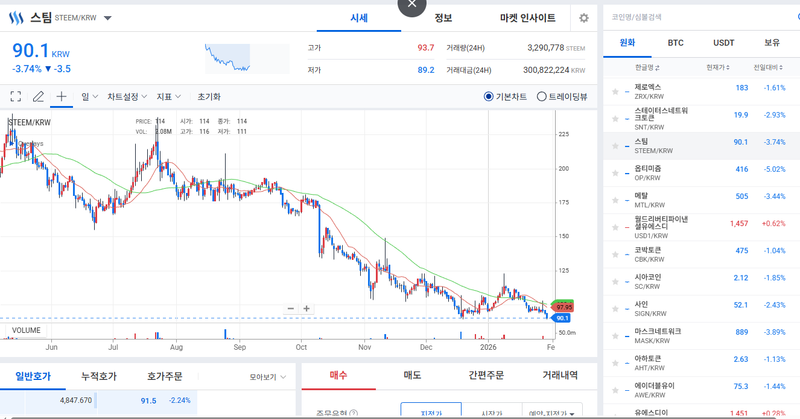Select the 기본차트 radio option
The width and height of the screenshot is (800, 419).
[x=489, y=97]
